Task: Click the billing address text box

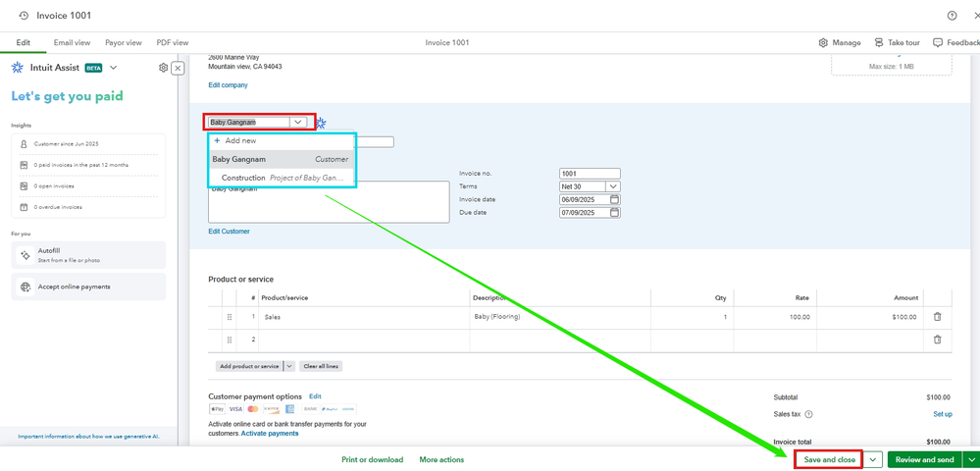Action: point(329,202)
